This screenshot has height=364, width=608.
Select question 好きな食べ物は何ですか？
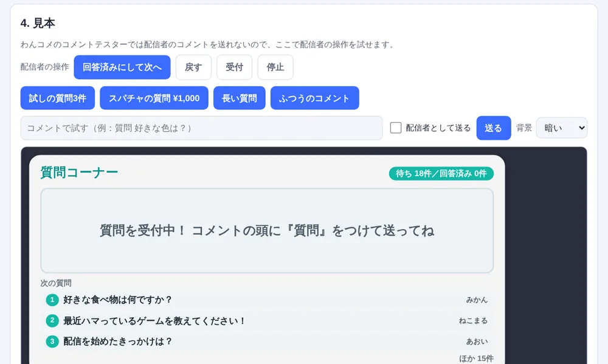tap(117, 300)
